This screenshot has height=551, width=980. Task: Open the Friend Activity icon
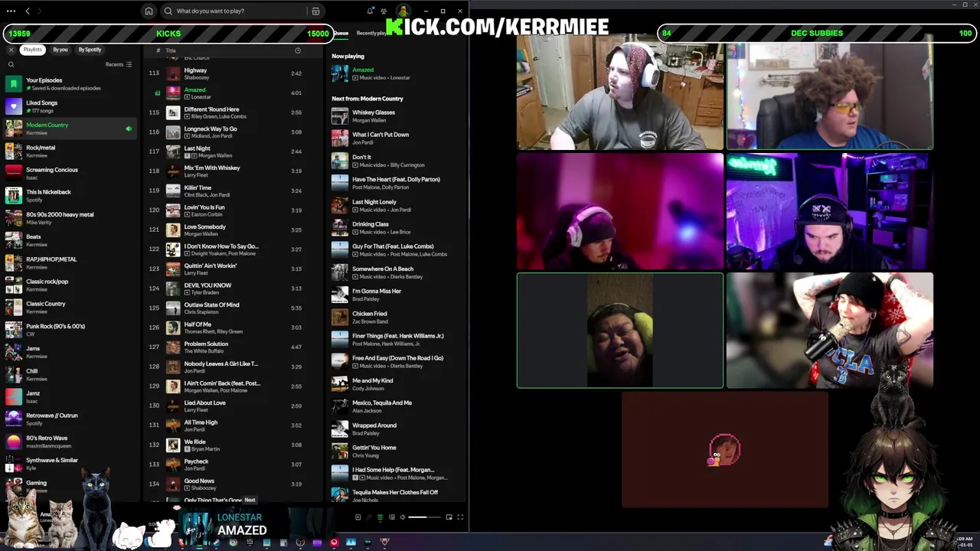(384, 11)
